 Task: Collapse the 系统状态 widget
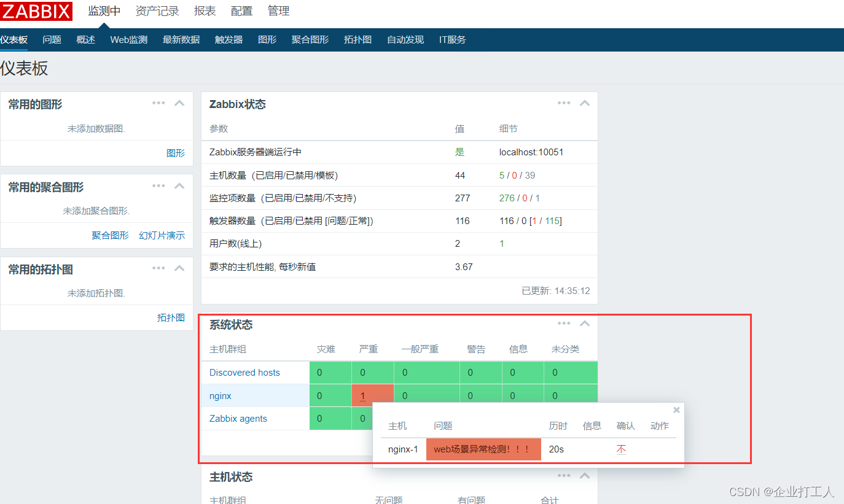pyautogui.click(x=585, y=324)
